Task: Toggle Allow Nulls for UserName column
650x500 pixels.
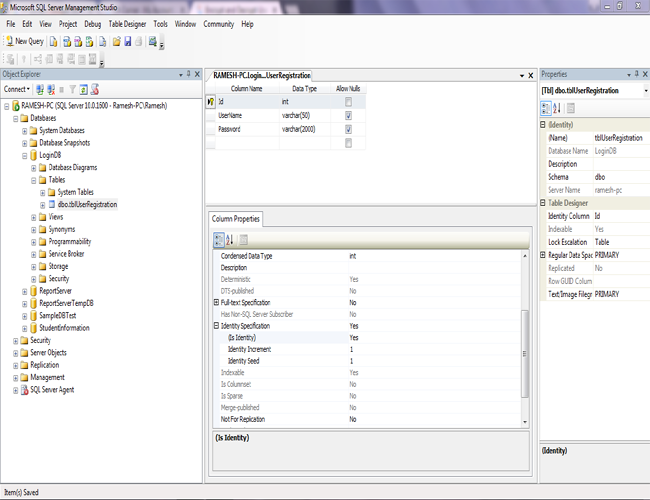Action: point(348,116)
